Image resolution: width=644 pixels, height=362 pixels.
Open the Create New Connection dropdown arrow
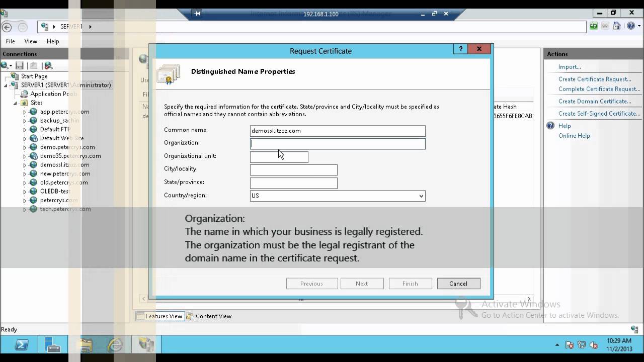tap(11, 66)
